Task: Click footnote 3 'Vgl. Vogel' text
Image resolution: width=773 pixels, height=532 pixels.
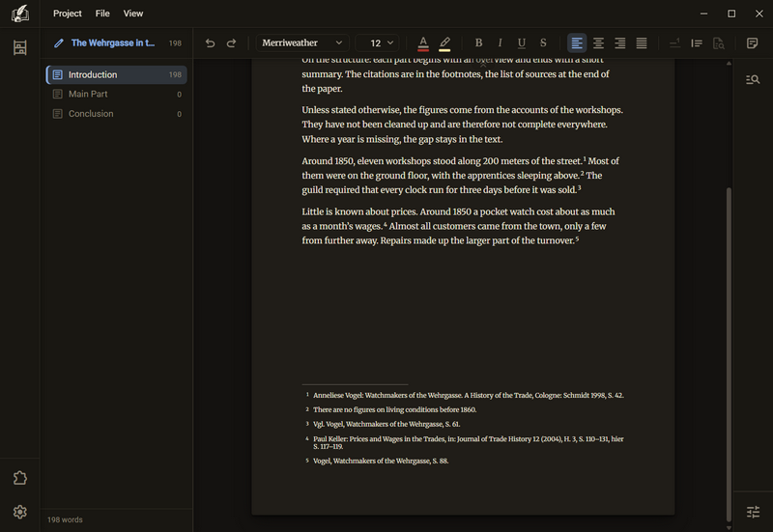Action: pyautogui.click(x=386, y=424)
